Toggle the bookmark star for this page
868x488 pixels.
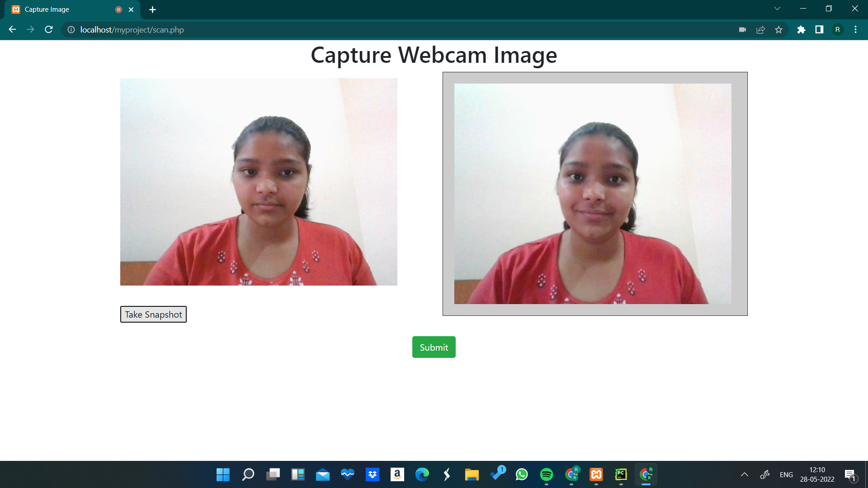coord(779,29)
